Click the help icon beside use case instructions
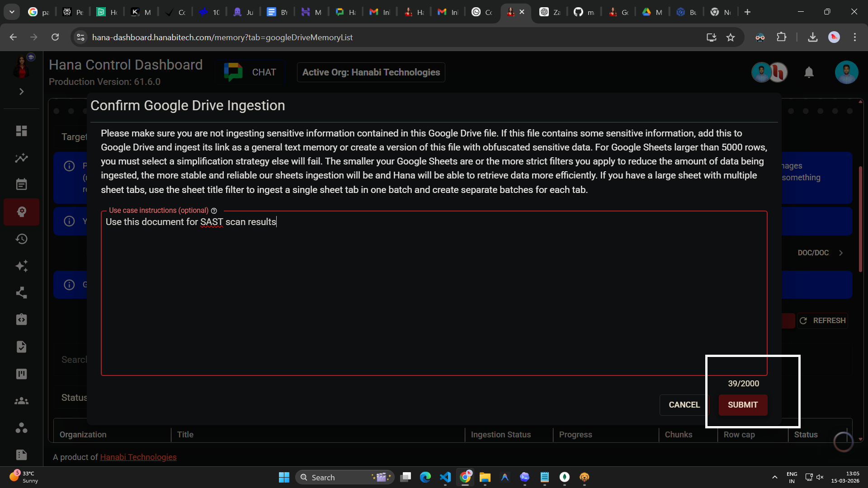868x488 pixels. [x=214, y=211]
